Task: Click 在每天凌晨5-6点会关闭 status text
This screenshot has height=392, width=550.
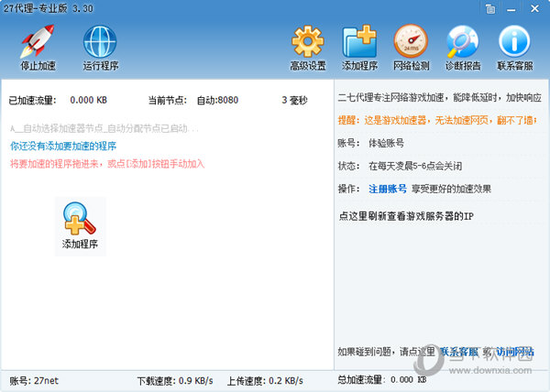Action: tap(415, 166)
